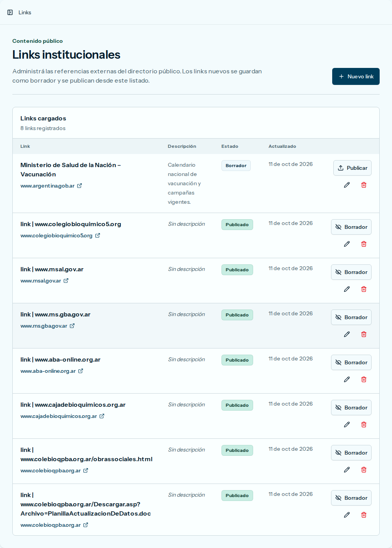Click the Actualizado column header
This screenshot has width=392, height=548.
282,146
